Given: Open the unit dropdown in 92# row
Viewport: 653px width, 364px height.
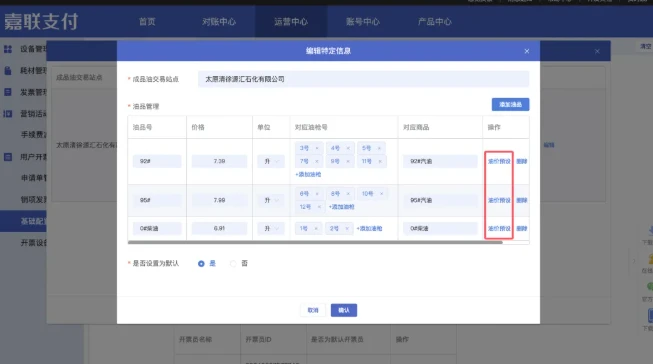Looking at the screenshot, I should [271, 161].
